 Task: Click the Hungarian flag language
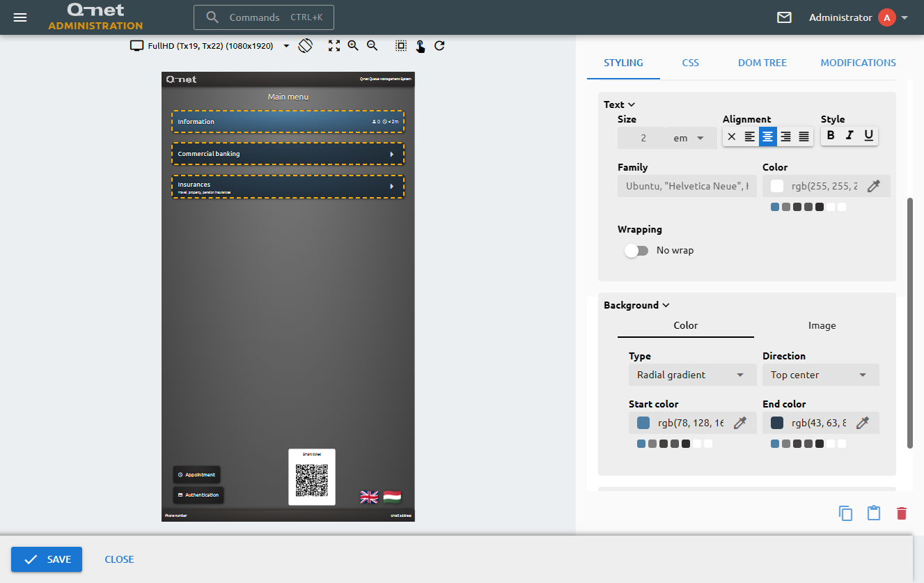click(392, 497)
